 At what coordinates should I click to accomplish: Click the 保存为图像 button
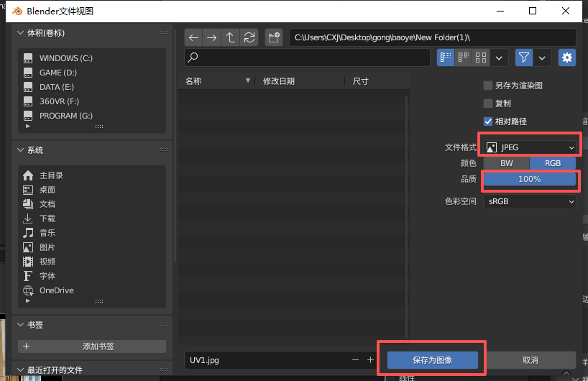432,360
